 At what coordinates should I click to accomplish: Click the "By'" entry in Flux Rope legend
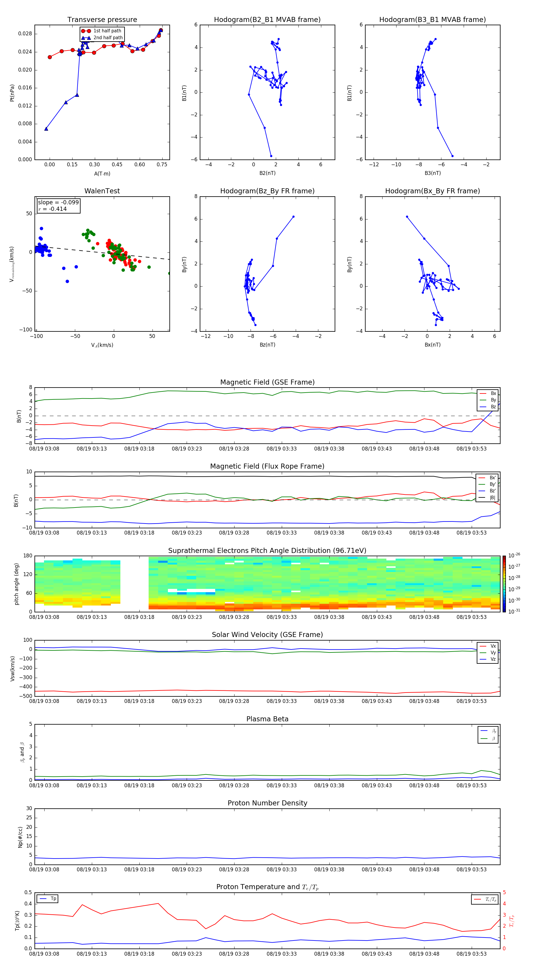[487, 485]
